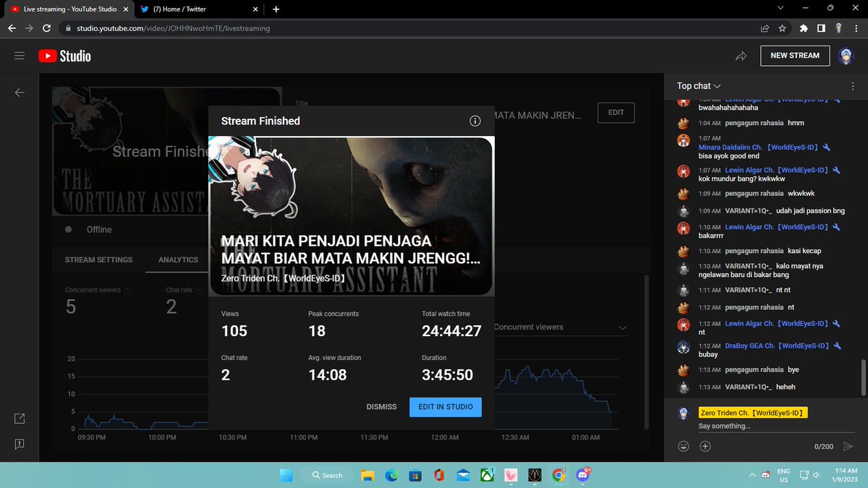Open the Top chat dropdown
The height and width of the screenshot is (488, 868).
click(699, 86)
